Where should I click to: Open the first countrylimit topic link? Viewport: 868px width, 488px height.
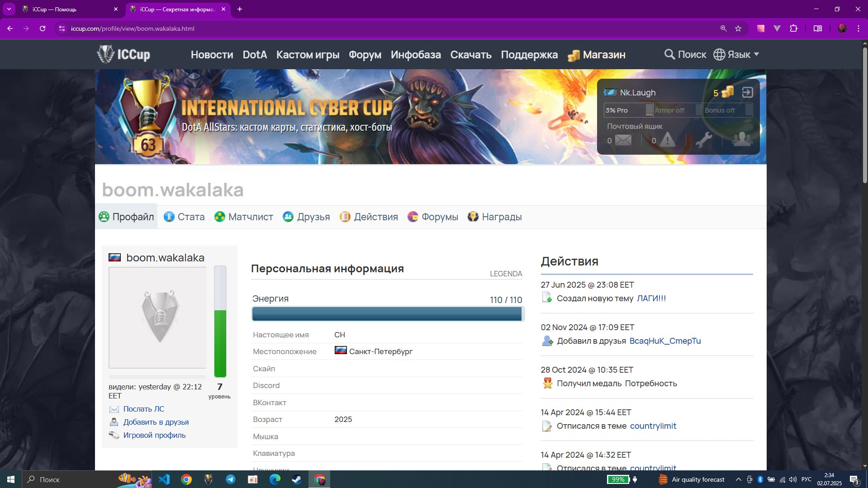653,426
